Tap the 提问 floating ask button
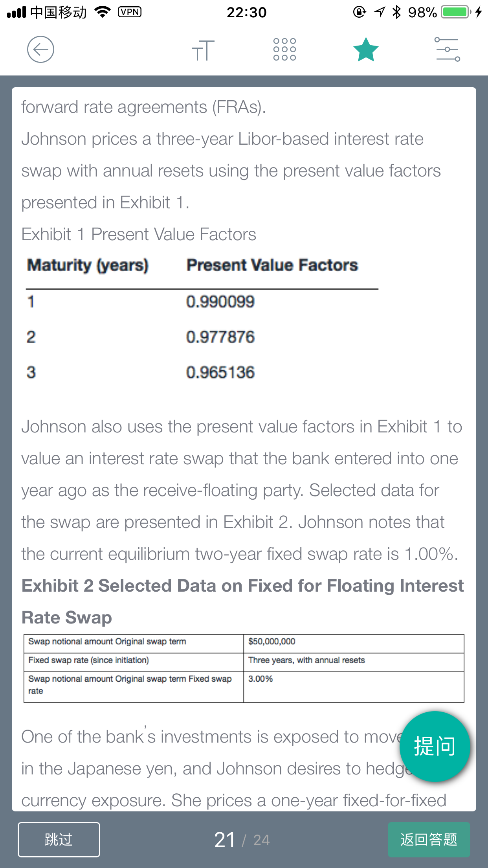 tap(435, 746)
